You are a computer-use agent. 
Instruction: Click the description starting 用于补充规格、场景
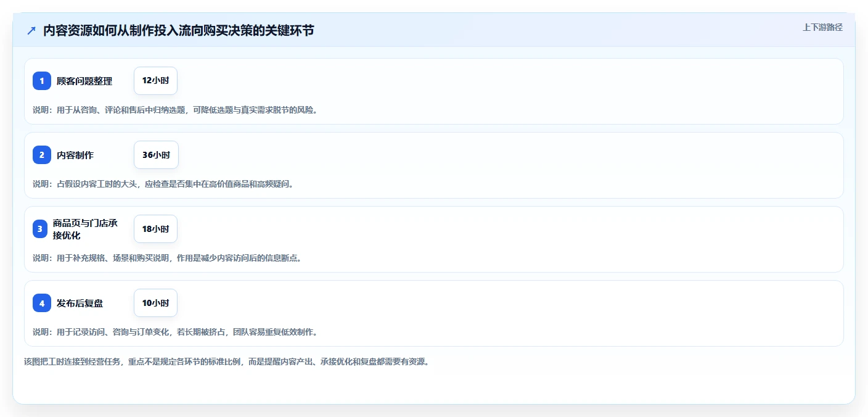pos(167,258)
